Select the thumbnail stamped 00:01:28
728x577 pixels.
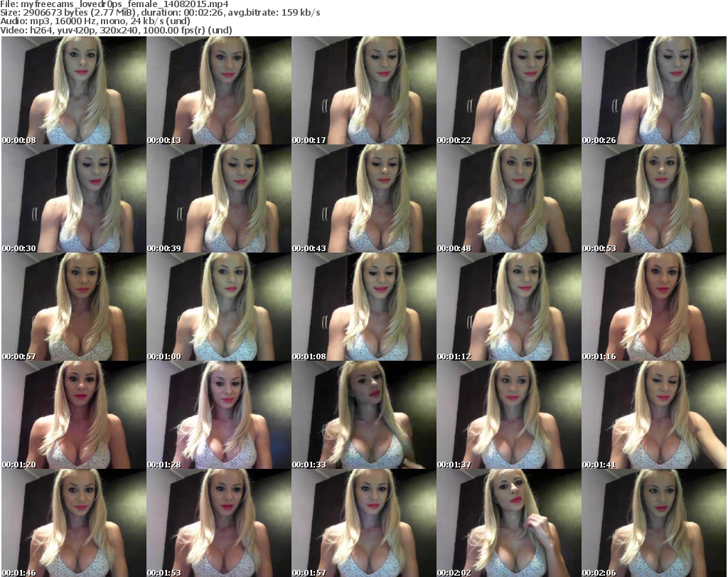219,415
